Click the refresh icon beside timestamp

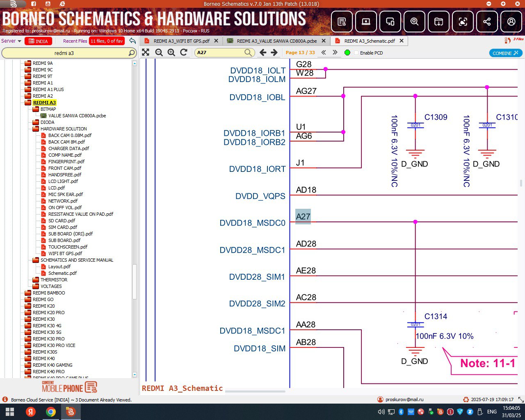[x=466, y=399]
